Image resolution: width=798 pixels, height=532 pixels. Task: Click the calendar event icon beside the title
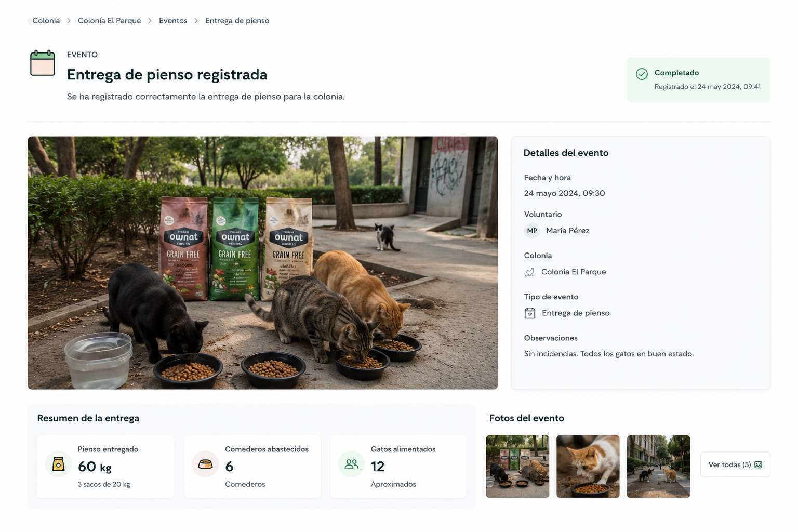coord(43,63)
